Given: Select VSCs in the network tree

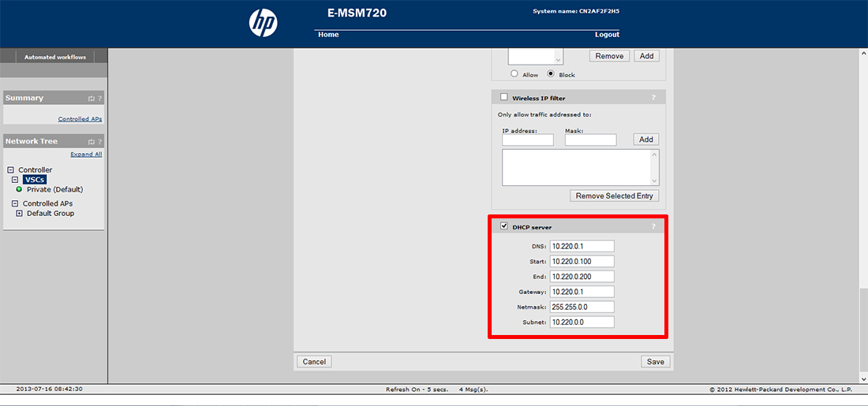Looking at the screenshot, I should tap(34, 180).
